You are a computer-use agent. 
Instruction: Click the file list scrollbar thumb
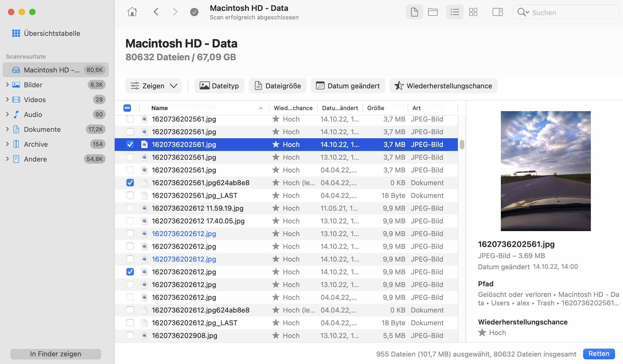tap(462, 145)
